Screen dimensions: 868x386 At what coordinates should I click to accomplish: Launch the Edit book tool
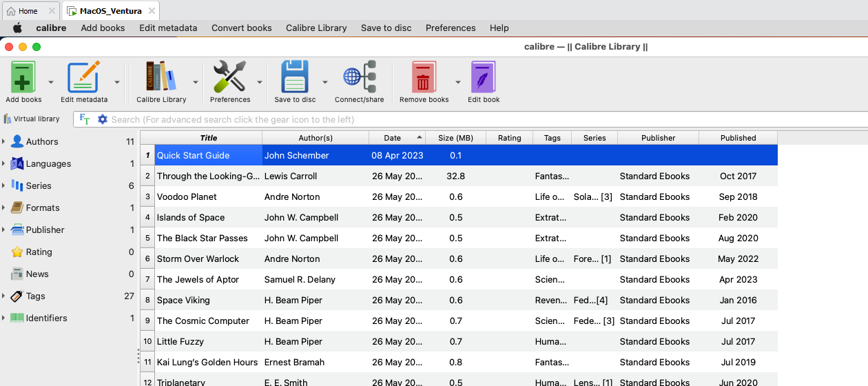pyautogui.click(x=484, y=77)
